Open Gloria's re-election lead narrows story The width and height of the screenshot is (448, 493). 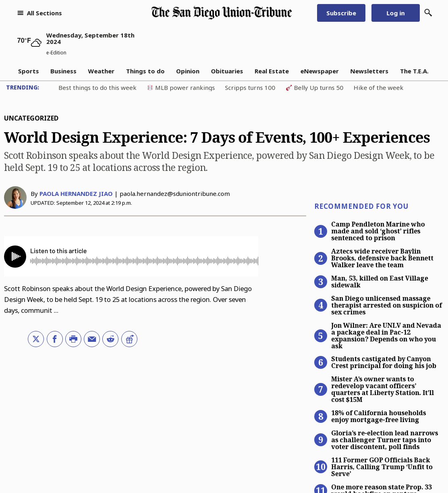coord(384,440)
